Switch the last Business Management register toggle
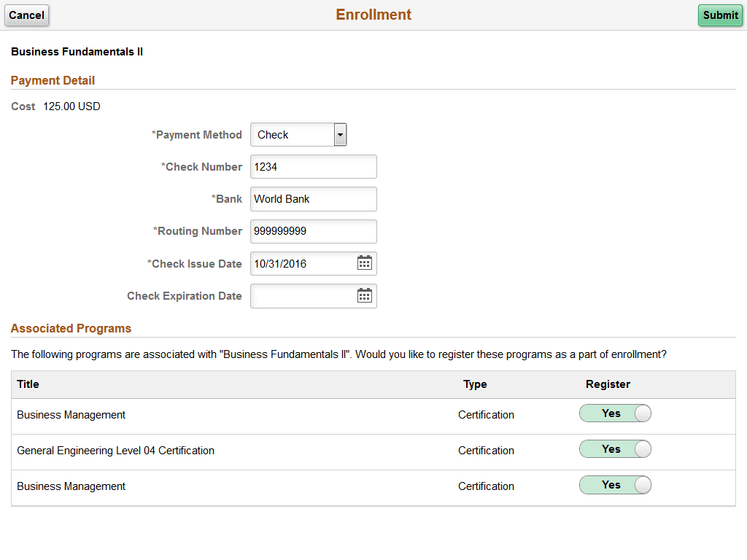 pyautogui.click(x=615, y=484)
